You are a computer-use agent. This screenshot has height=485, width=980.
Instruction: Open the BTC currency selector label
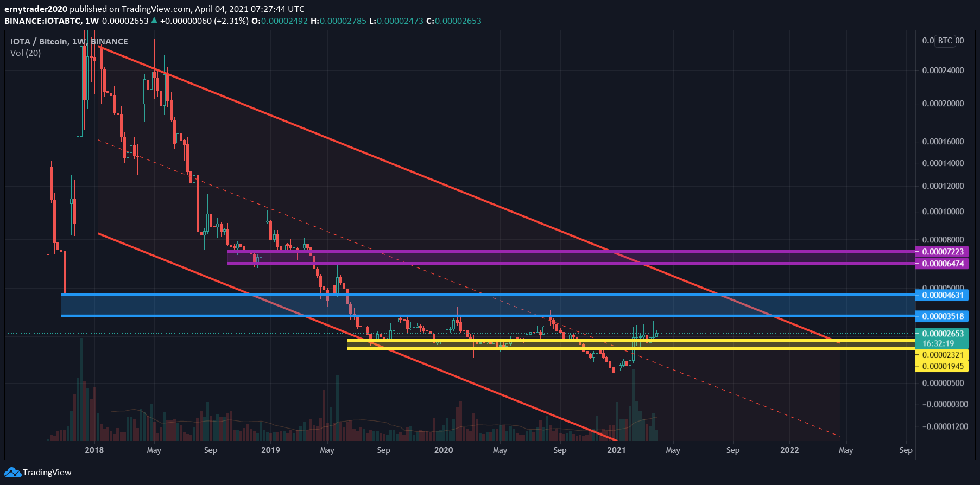tap(945, 41)
